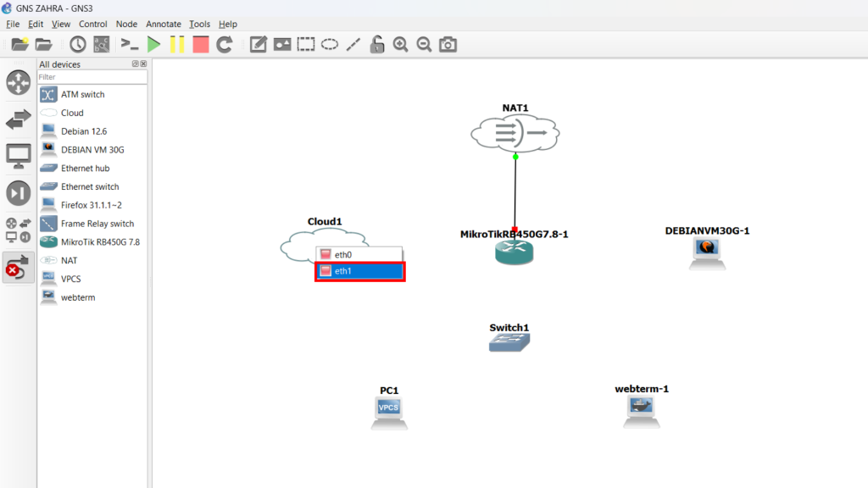Choose eth0 interface from Cloud1 popup

pos(359,254)
